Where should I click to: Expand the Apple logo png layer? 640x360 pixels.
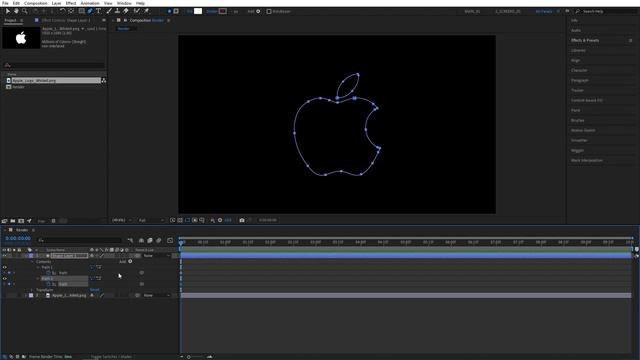coord(25,295)
